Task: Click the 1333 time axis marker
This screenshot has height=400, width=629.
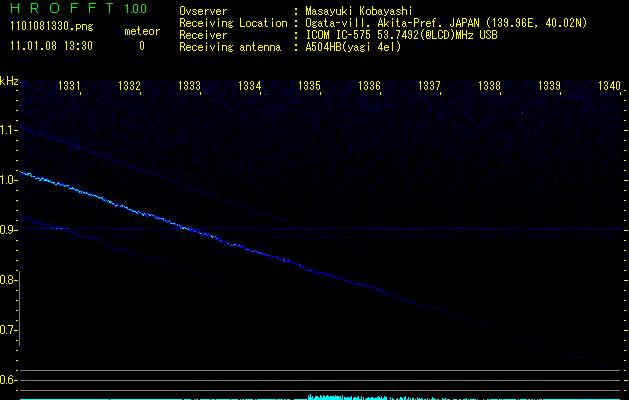Action: pyautogui.click(x=189, y=86)
